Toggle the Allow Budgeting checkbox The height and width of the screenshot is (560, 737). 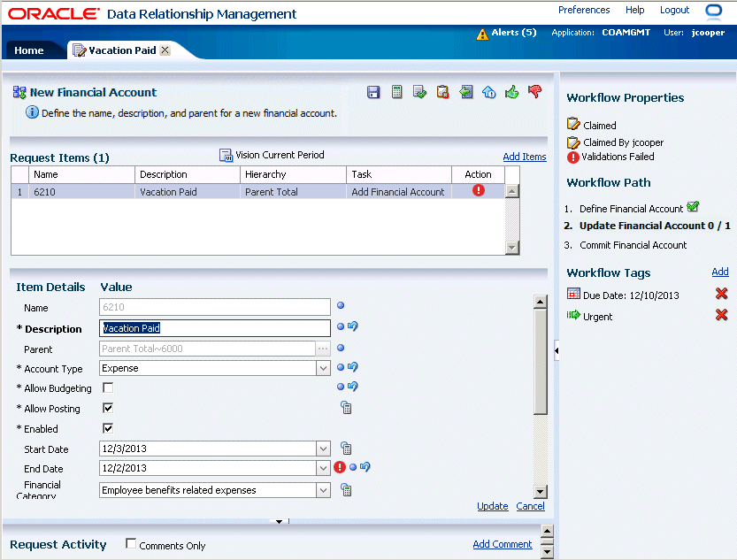(x=108, y=387)
